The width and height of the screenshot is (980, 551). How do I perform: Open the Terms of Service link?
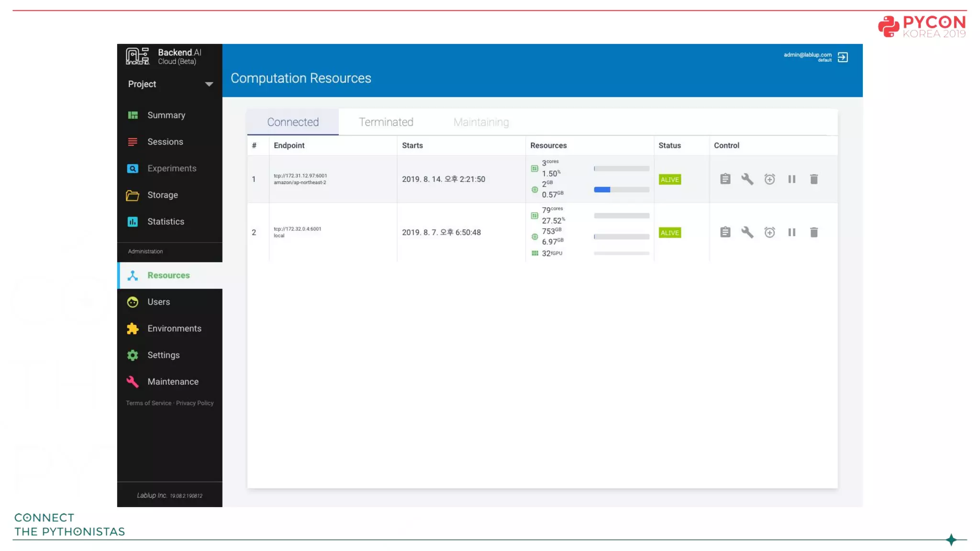click(148, 403)
